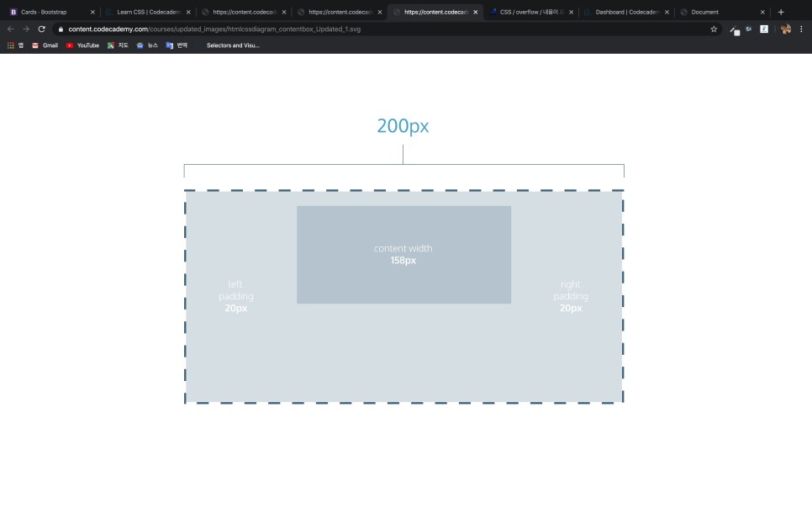Go back to the previous page
The height and width of the screenshot is (508, 812).
point(10,29)
